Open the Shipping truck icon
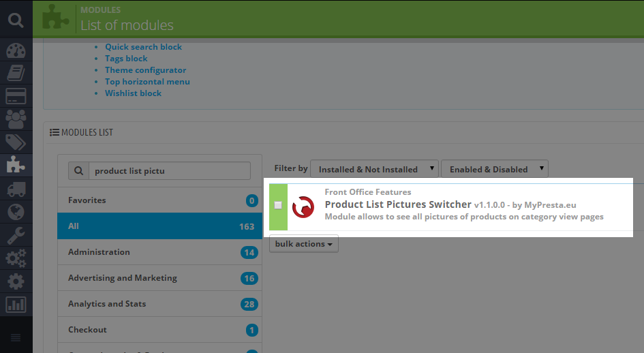 16,189
